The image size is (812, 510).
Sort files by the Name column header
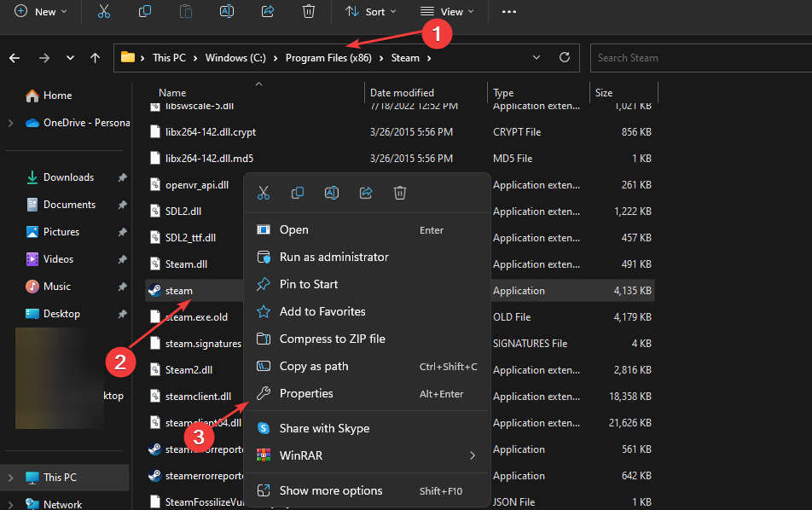(172, 93)
